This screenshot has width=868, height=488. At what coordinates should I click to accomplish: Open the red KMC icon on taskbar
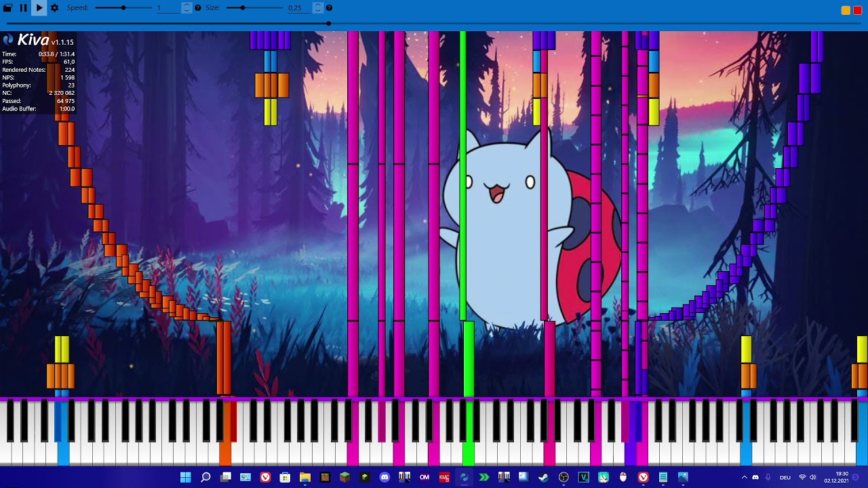[x=444, y=477]
